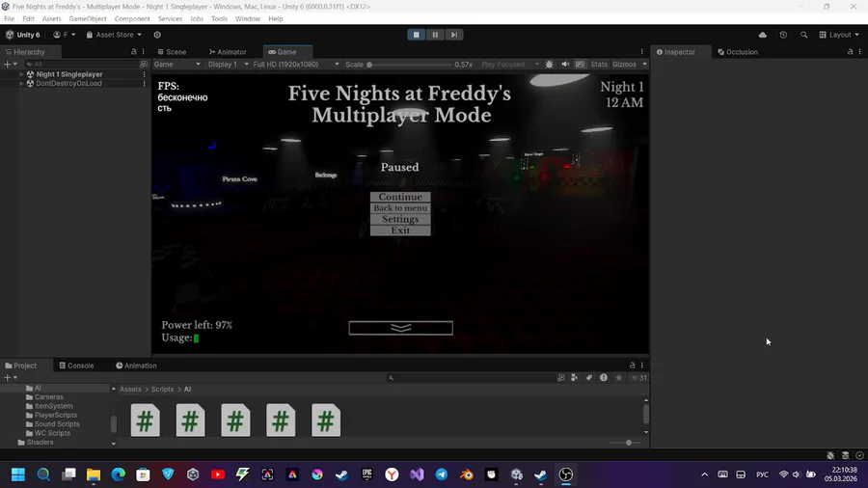Stop play mode with the Play button
The height and width of the screenshot is (488, 868).
coord(417,35)
